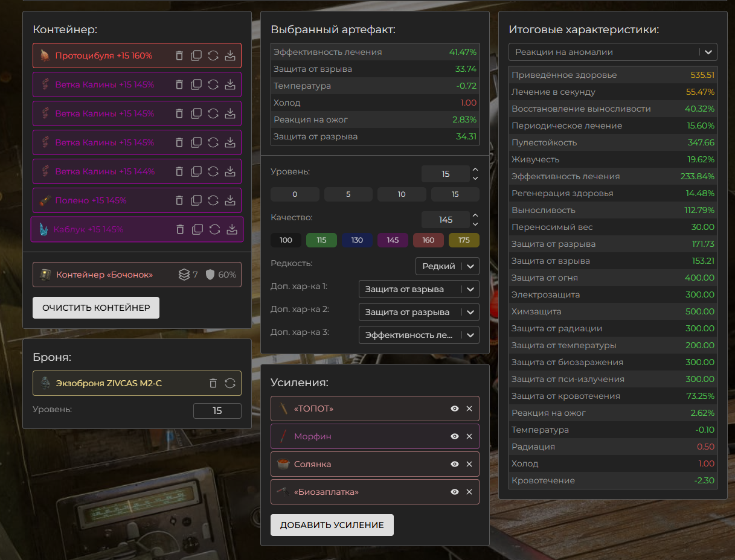Delete the Протоцибуля artifact with trash icon

[x=179, y=56]
